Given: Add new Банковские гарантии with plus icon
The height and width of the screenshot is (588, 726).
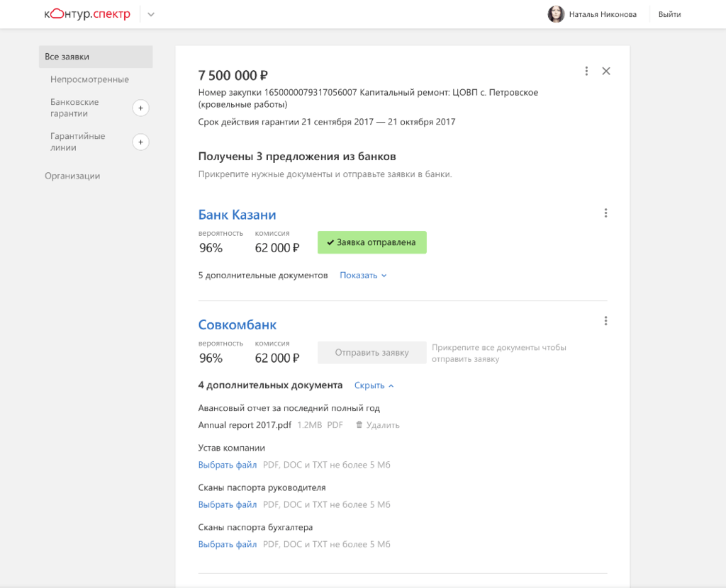Looking at the screenshot, I should (141, 108).
